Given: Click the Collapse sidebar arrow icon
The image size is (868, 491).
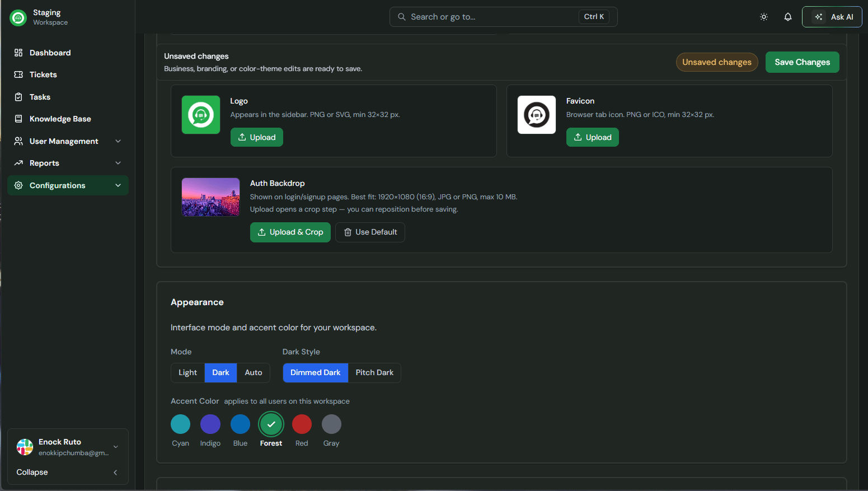Looking at the screenshot, I should tap(115, 473).
